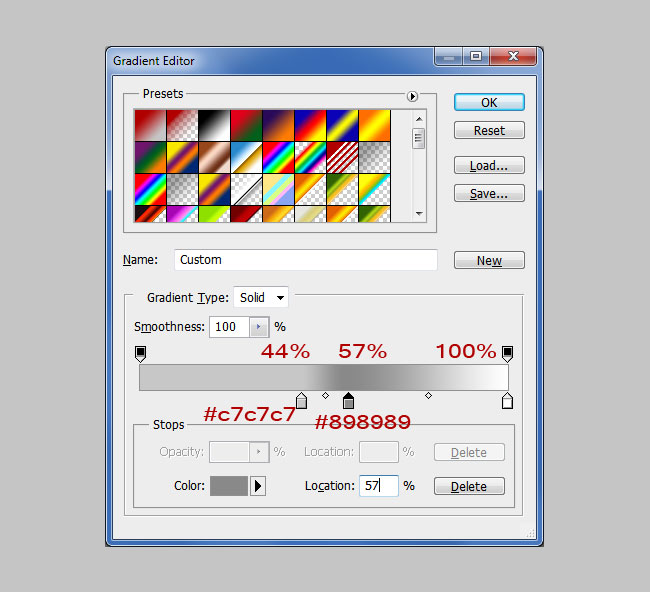Viewport: 650px width, 592px height.
Task: Choose the Blue, Yellow, Blue preset
Action: tap(342, 125)
